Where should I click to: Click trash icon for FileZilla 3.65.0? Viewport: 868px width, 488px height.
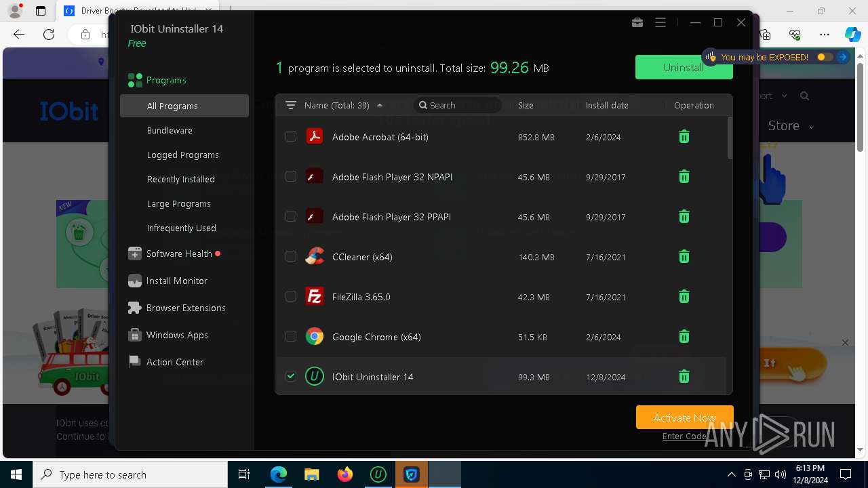click(684, 297)
